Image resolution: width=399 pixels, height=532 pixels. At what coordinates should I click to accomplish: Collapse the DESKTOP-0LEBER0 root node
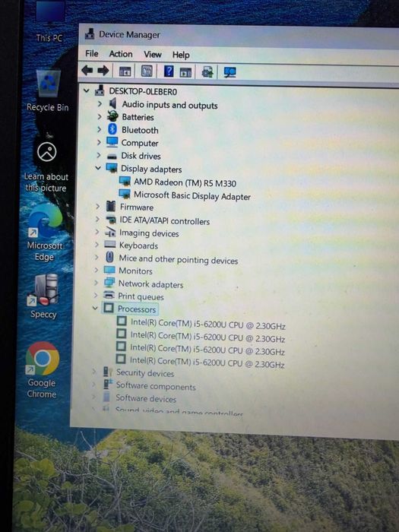tap(87, 90)
